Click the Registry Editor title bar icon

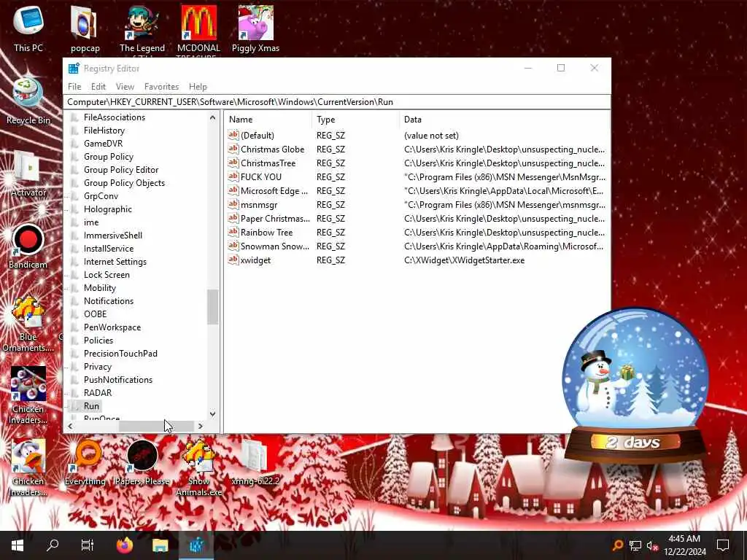pos(74,68)
